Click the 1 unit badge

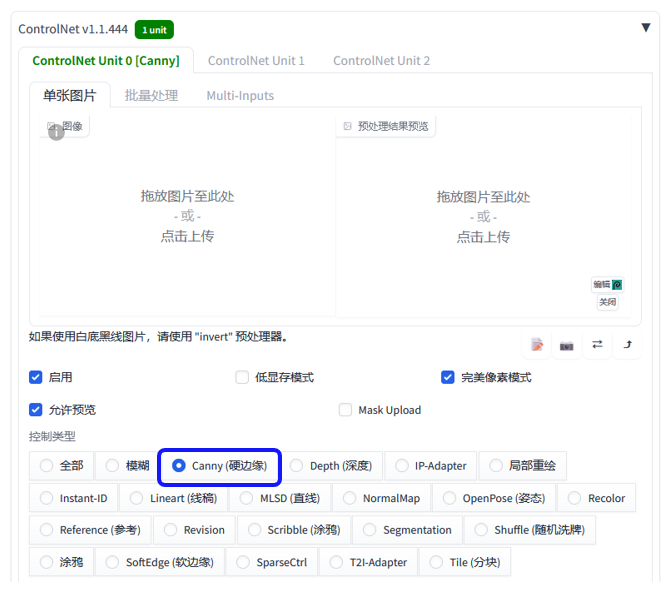point(154,29)
